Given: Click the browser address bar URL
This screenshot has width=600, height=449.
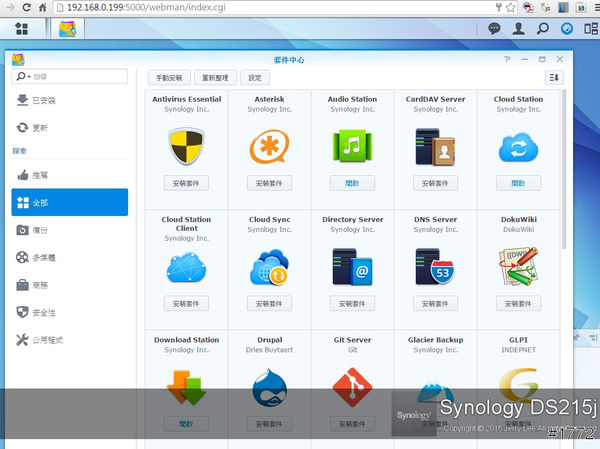Looking at the screenshot, I should (x=146, y=7).
